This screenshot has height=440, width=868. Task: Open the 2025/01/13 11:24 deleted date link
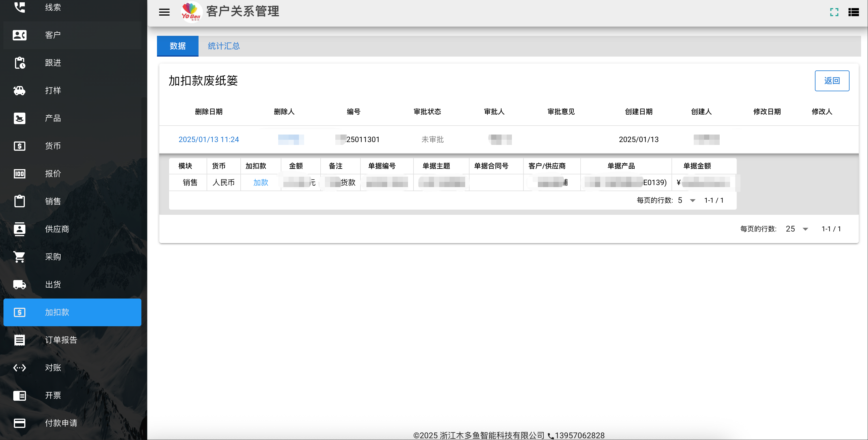click(209, 139)
